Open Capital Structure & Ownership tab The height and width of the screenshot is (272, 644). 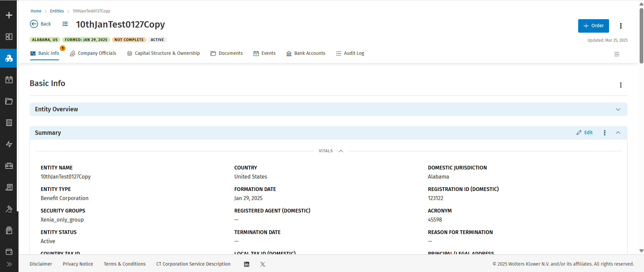pyautogui.click(x=163, y=53)
